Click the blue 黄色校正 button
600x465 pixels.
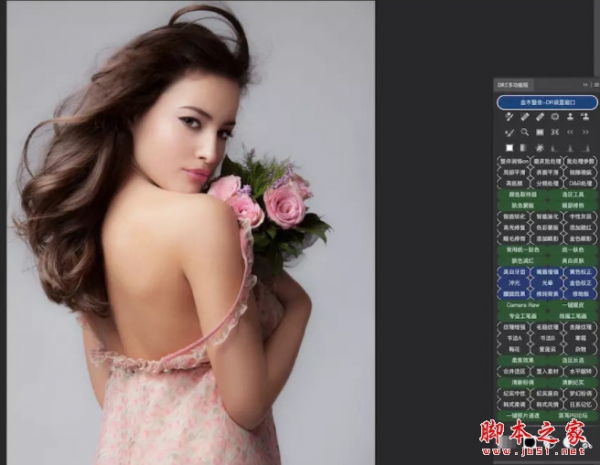point(580,272)
